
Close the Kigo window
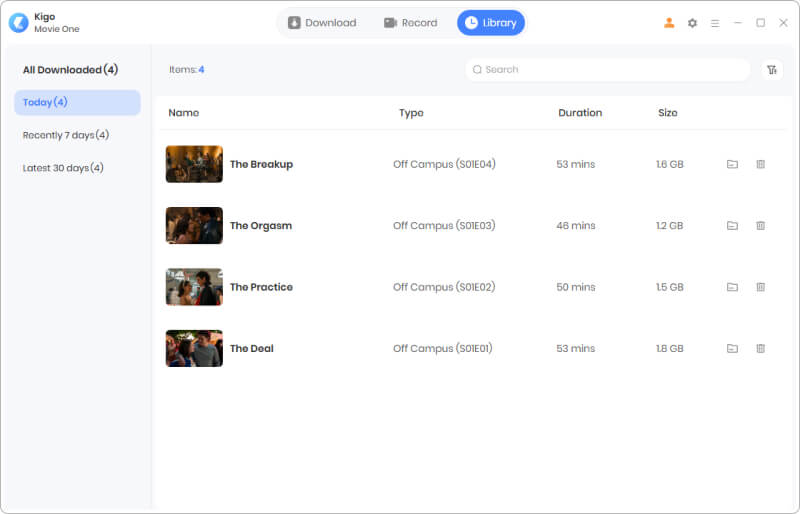(783, 23)
